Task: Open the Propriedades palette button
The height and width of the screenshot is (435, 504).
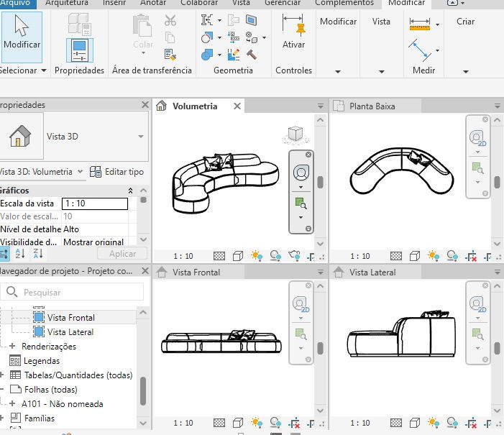Action: pos(79,50)
